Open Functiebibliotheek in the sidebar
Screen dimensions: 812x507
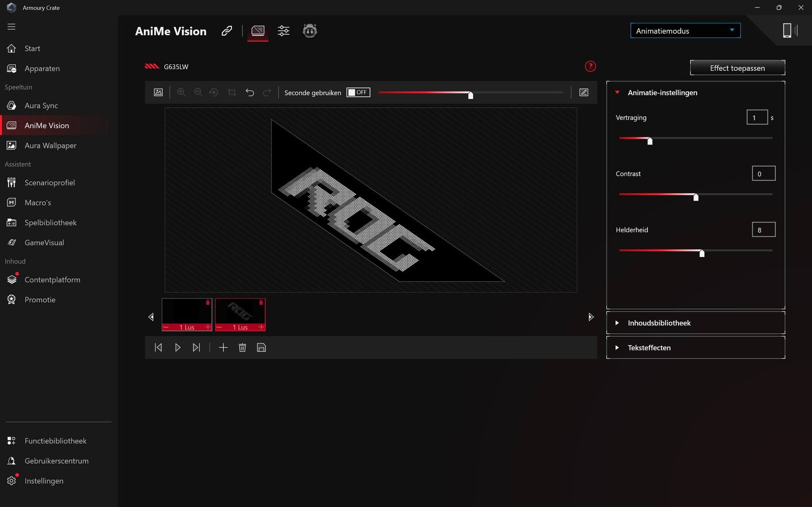(56, 441)
